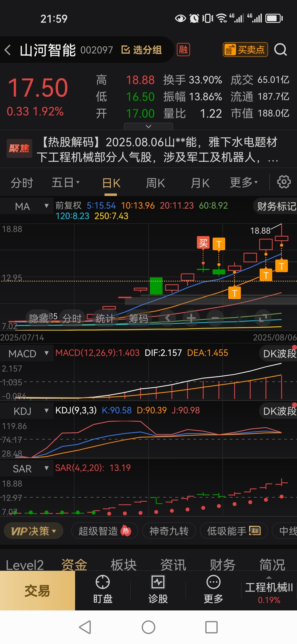This screenshot has width=297, height=644.
Task: Switch to 月K monthly chart tab
Action: [200, 183]
